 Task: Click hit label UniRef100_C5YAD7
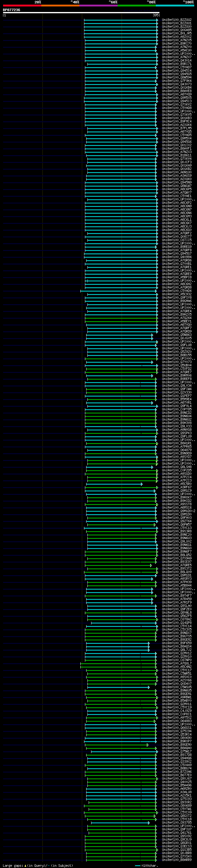click(x=177, y=67)
